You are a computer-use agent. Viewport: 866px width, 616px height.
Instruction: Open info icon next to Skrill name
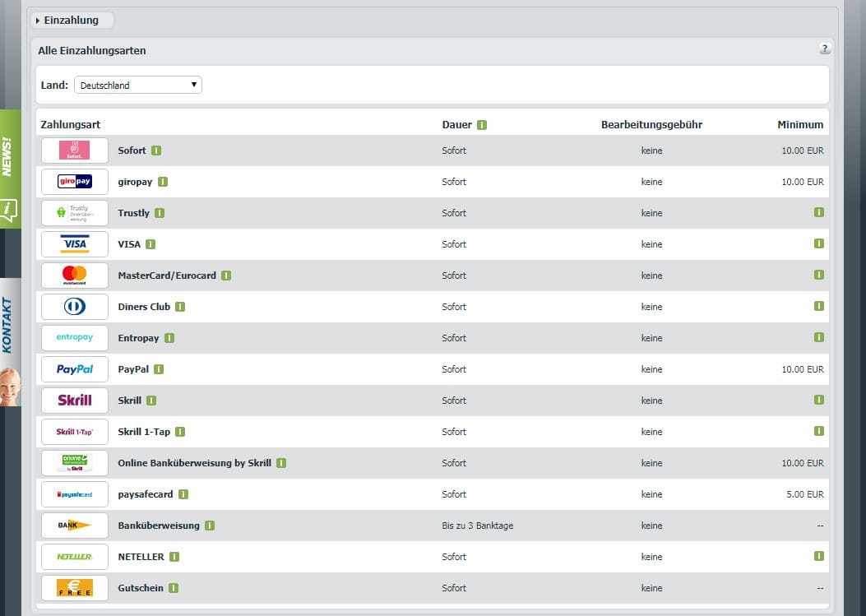click(x=151, y=400)
